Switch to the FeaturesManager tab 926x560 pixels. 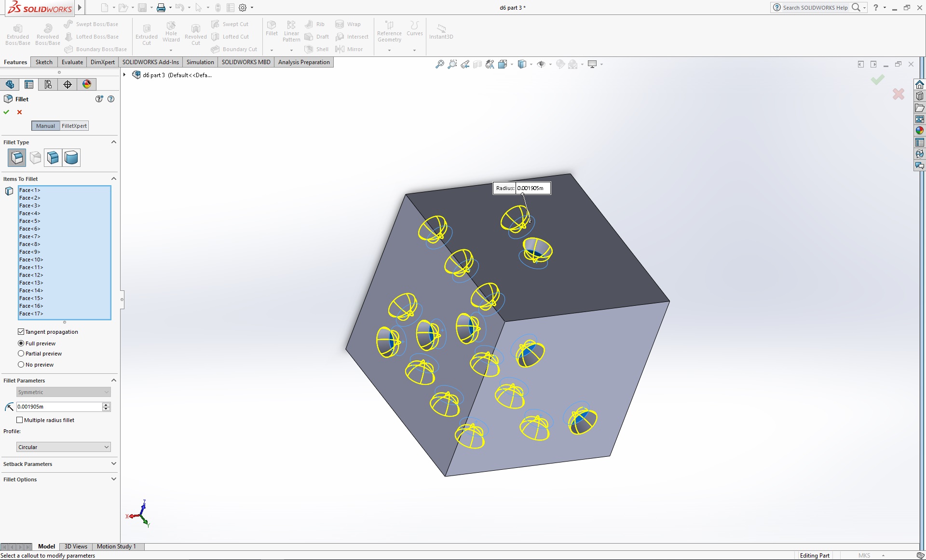[x=11, y=84]
